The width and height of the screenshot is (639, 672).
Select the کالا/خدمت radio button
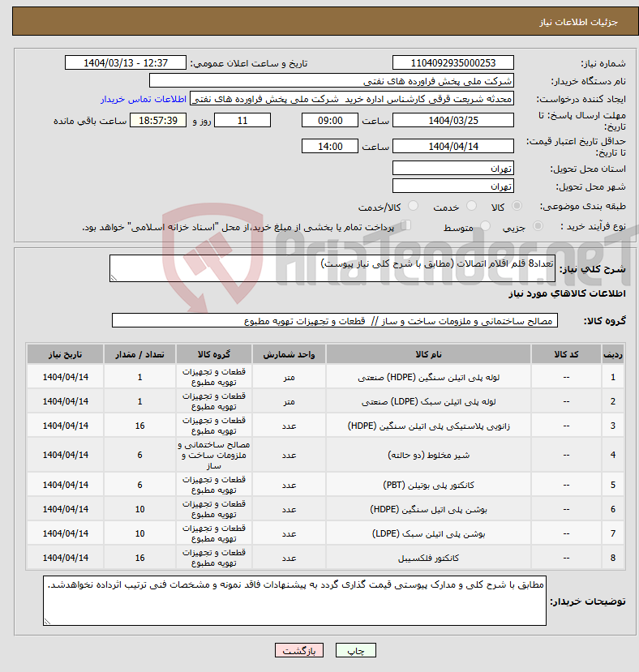coord(413,206)
